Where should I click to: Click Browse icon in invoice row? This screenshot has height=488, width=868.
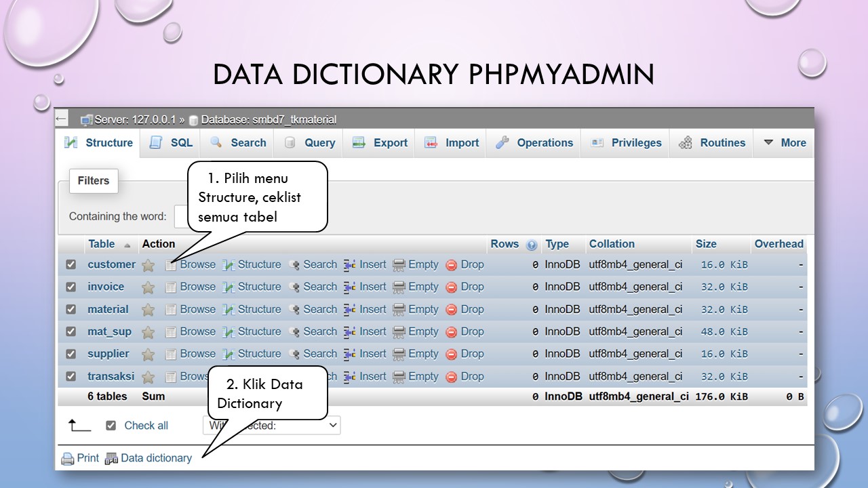point(171,287)
